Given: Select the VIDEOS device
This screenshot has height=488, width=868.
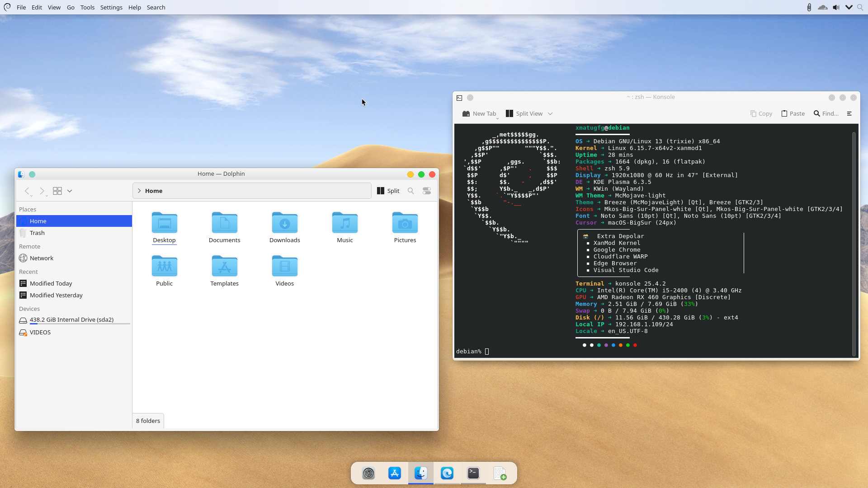Looking at the screenshot, I should (74, 332).
